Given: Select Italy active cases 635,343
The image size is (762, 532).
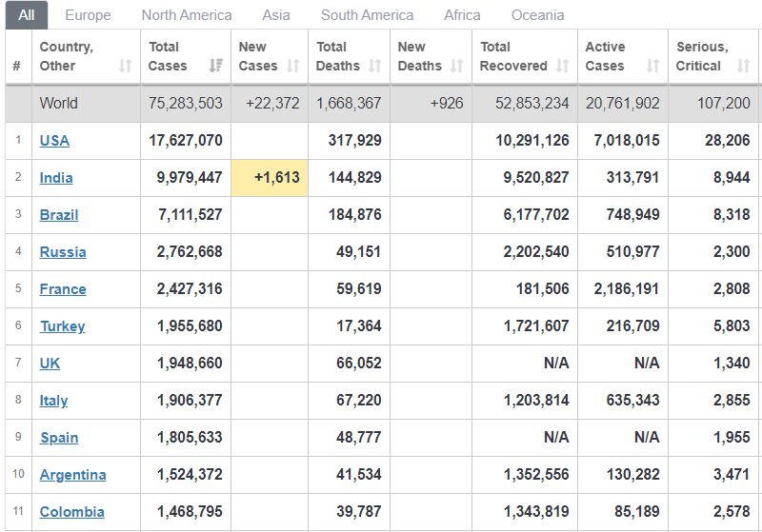Looking at the screenshot, I should click(632, 400).
